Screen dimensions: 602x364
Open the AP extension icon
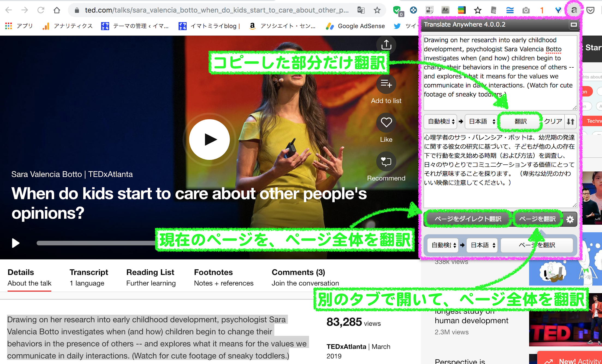445,10
